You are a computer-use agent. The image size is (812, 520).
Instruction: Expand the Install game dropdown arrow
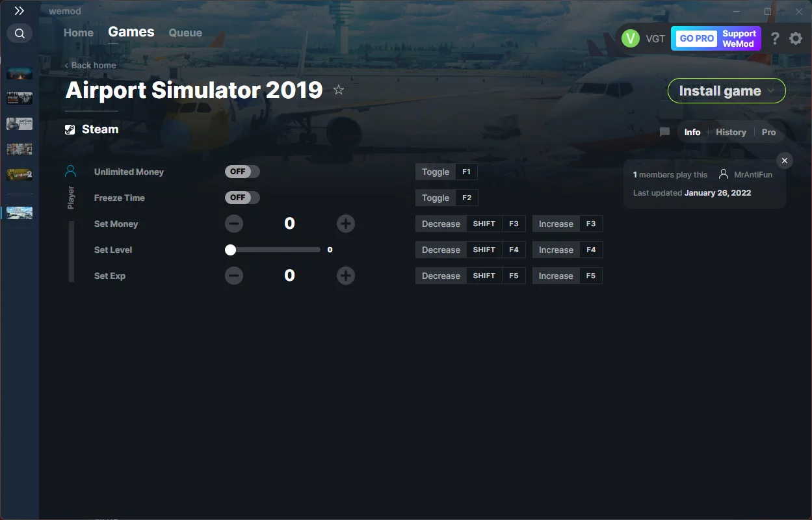coord(771,91)
